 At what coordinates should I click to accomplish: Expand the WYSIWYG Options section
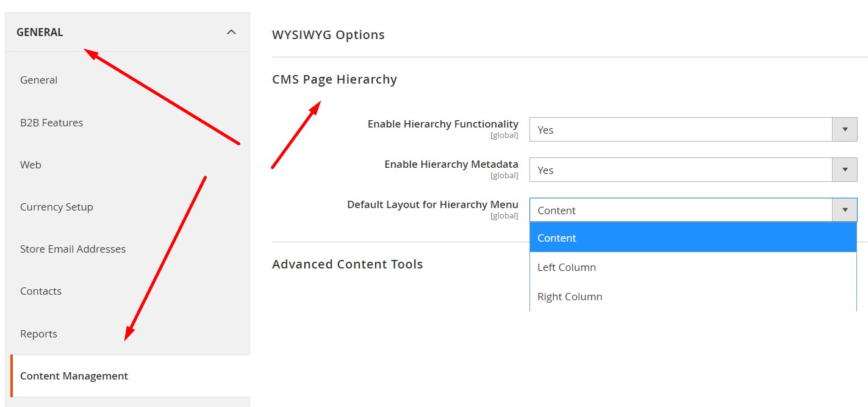point(328,35)
